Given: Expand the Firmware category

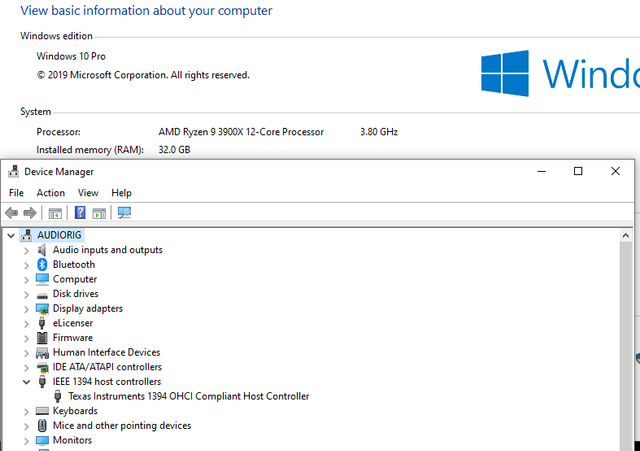Looking at the screenshot, I should tap(27, 338).
